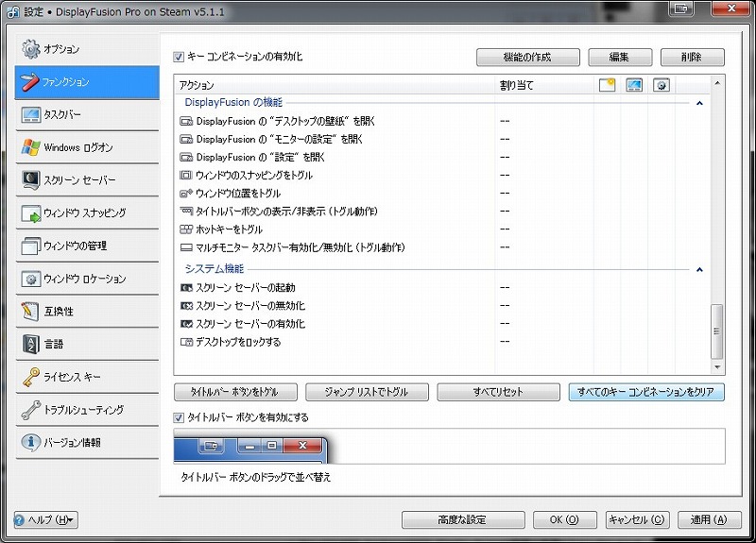The width and height of the screenshot is (756, 543).
Task: Open the トラブルシューティング tab
Action: [87, 410]
